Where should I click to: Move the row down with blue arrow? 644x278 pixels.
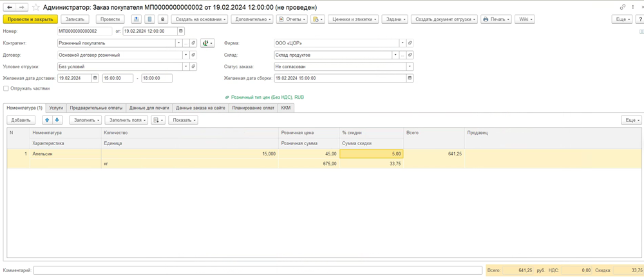(57, 120)
